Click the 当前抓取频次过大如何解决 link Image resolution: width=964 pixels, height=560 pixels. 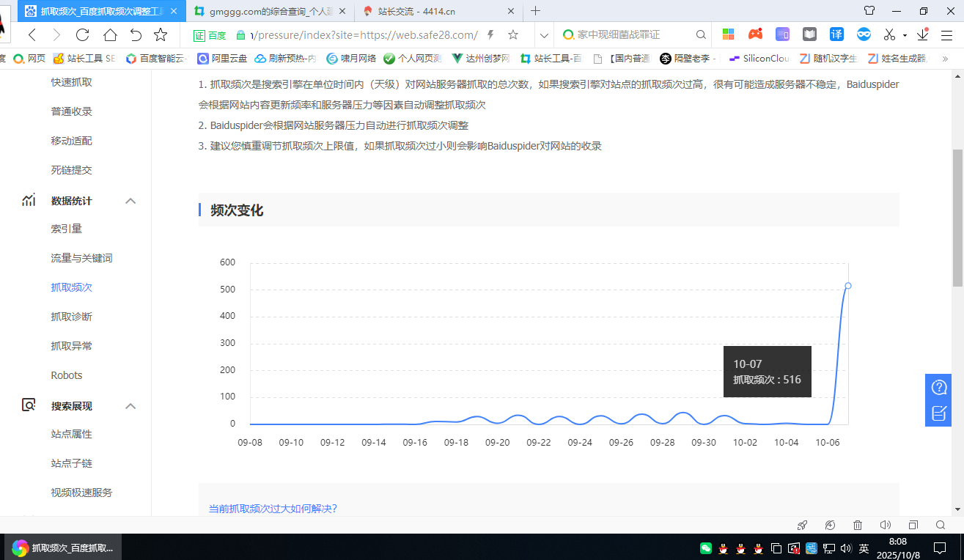tap(273, 509)
